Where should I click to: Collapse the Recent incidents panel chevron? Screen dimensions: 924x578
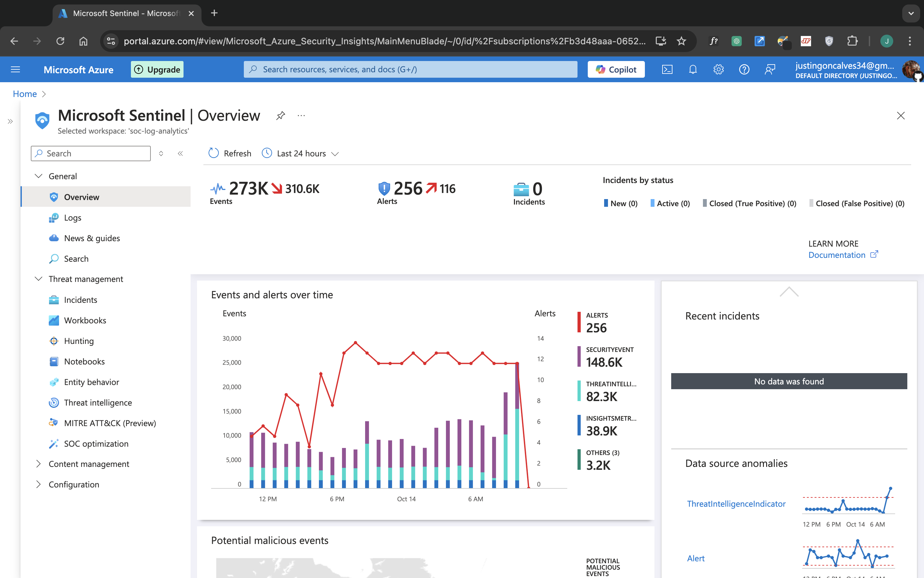[789, 292]
